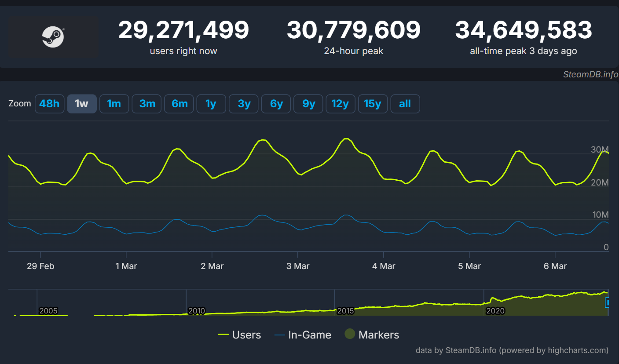Click the 29 Feb axis label

(x=40, y=266)
